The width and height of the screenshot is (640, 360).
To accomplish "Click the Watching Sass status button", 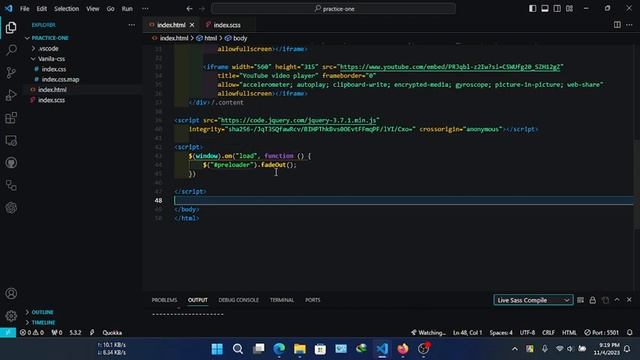I will (428, 333).
